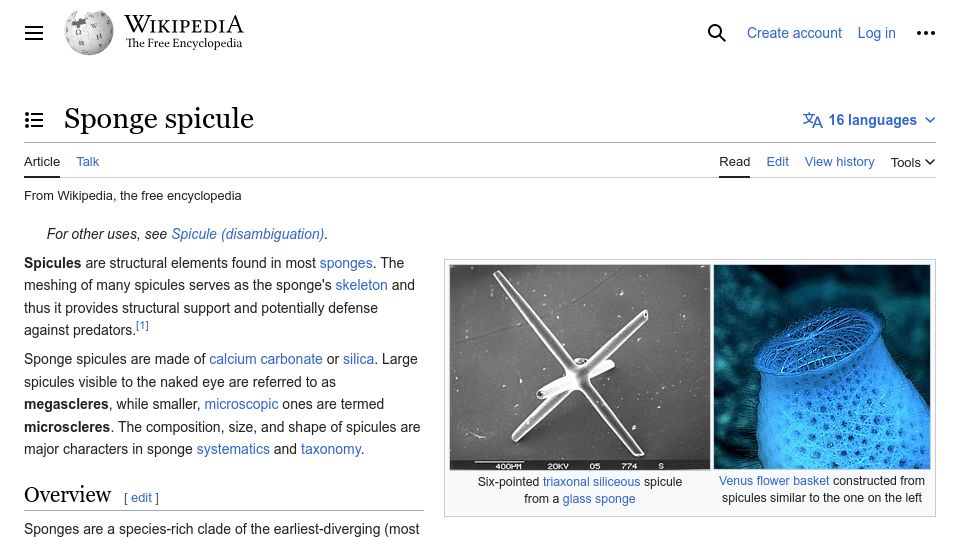Click the Sponge spicule page title
This screenshot has height=540, width=960.
159,119
